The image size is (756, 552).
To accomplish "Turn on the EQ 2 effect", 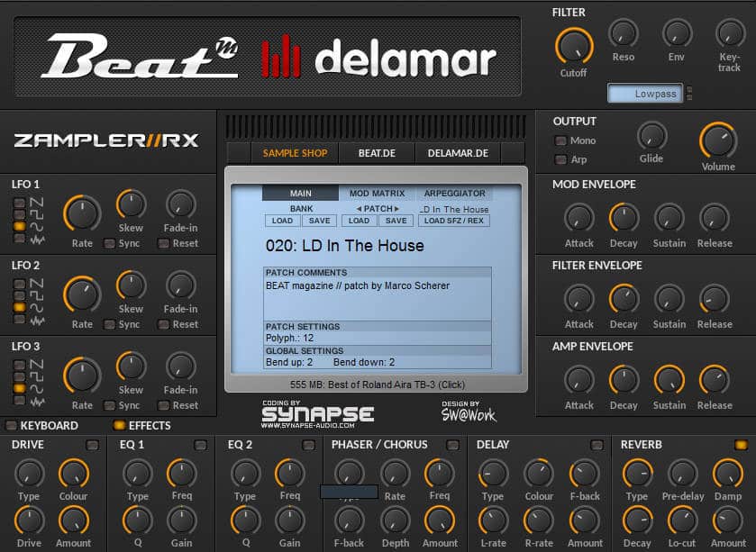I will coord(308,445).
